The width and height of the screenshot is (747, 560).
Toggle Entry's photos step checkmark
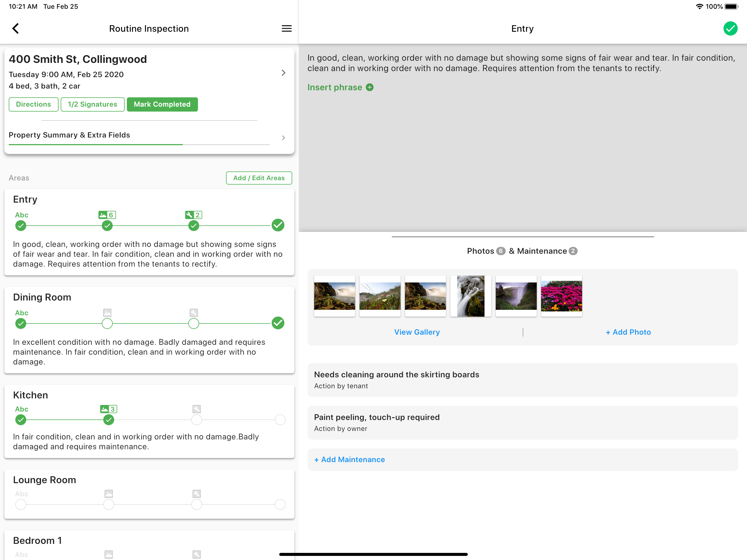coord(107,226)
